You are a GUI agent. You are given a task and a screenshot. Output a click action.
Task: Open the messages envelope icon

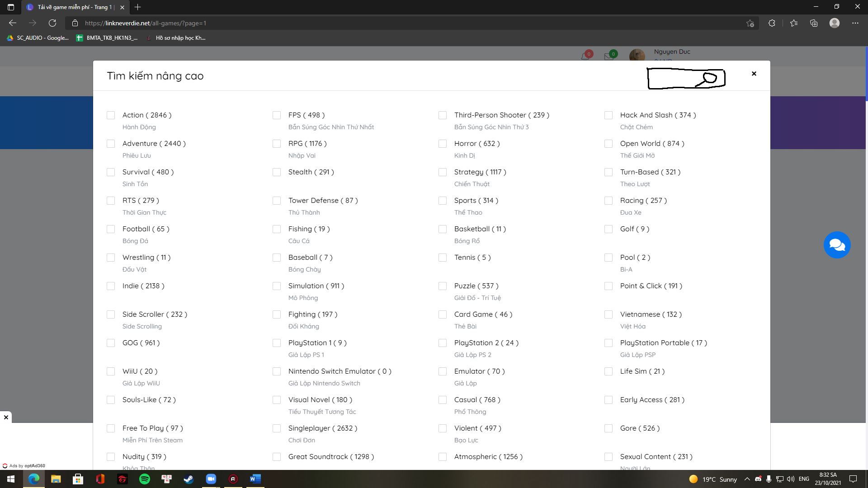[x=609, y=56]
